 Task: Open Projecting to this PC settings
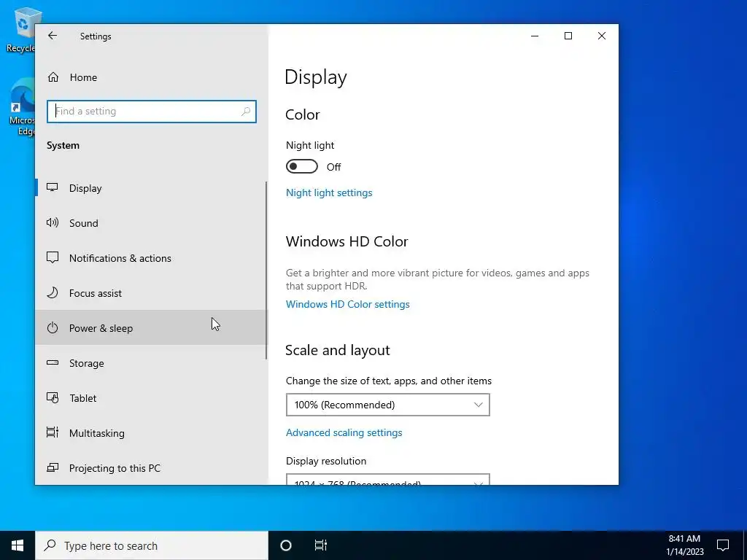[x=152, y=467]
